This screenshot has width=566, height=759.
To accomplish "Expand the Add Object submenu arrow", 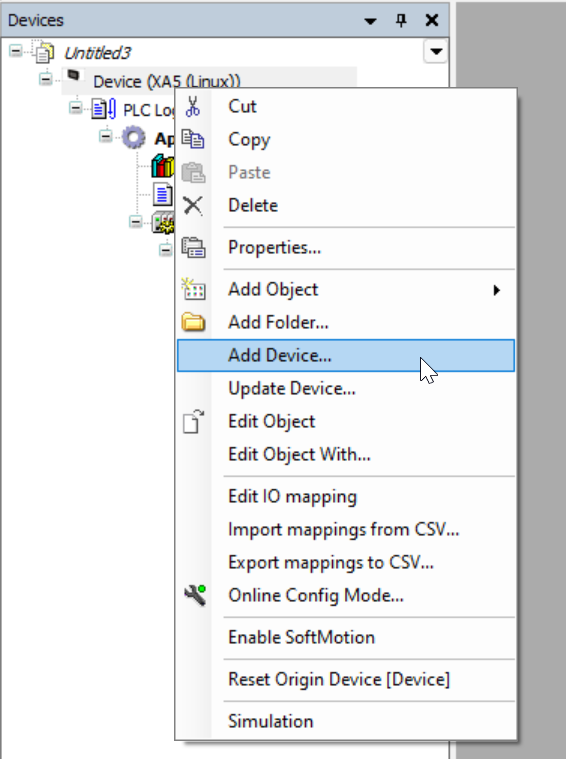I will (x=496, y=290).
